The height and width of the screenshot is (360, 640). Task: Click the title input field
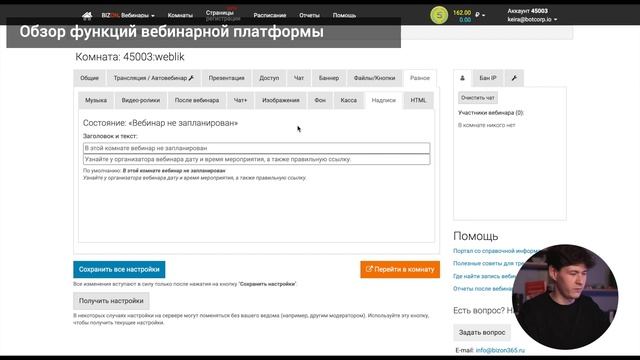pos(256,148)
